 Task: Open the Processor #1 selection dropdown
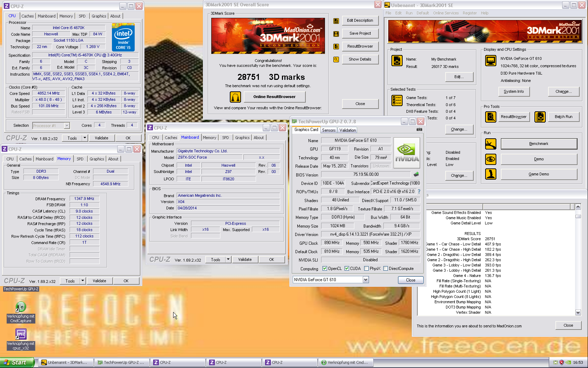click(x=67, y=126)
